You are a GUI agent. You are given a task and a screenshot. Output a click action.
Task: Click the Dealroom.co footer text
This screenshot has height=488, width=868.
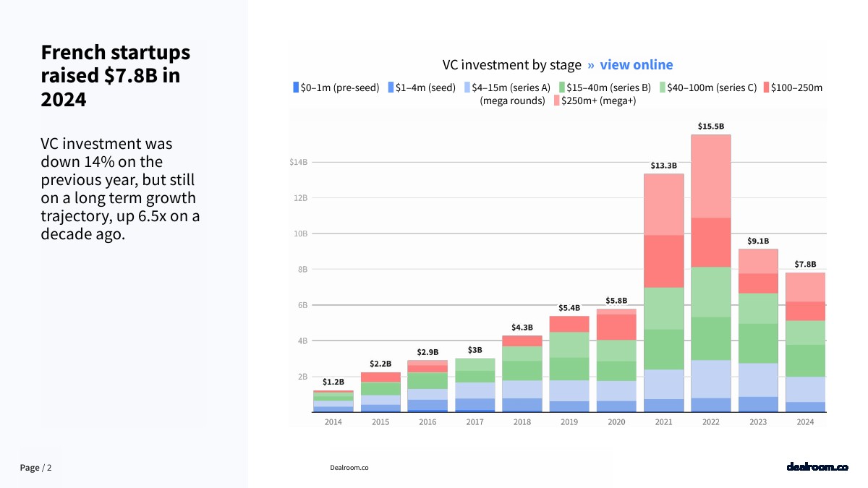(x=349, y=468)
